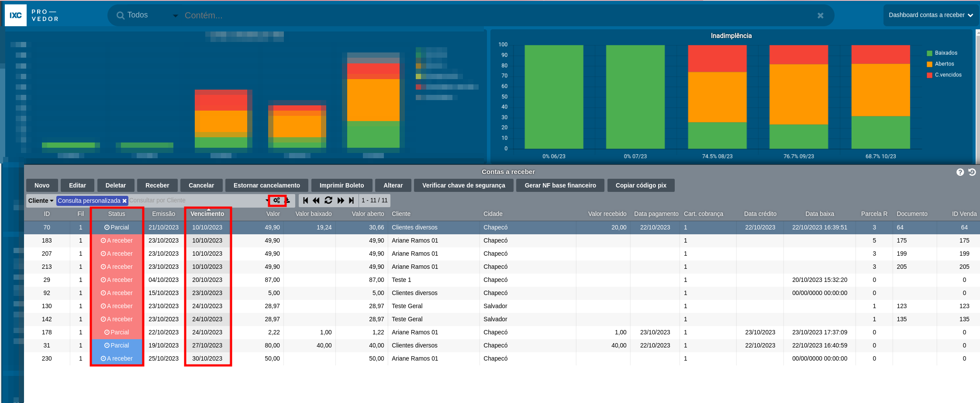Open the Cliente search-field dropdown
980x403 pixels.
[41, 201]
